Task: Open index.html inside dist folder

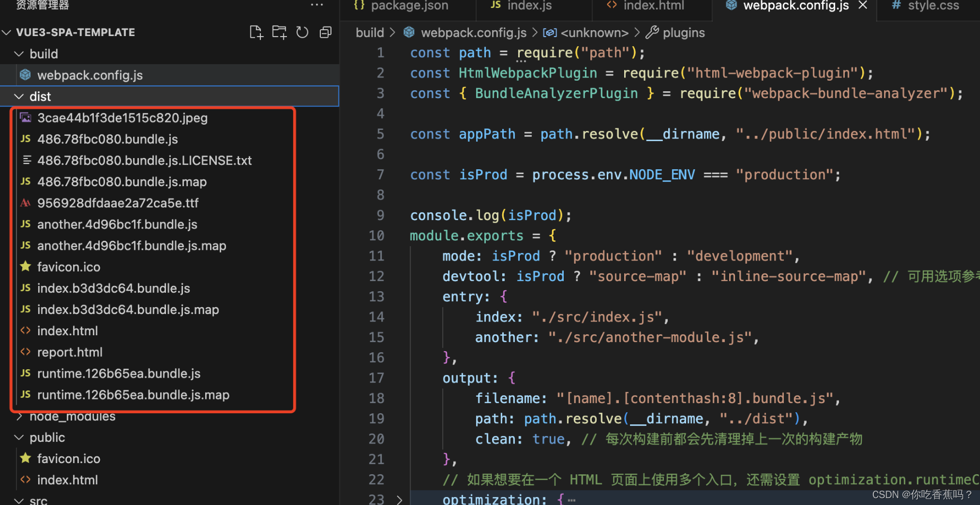Action: [67, 330]
